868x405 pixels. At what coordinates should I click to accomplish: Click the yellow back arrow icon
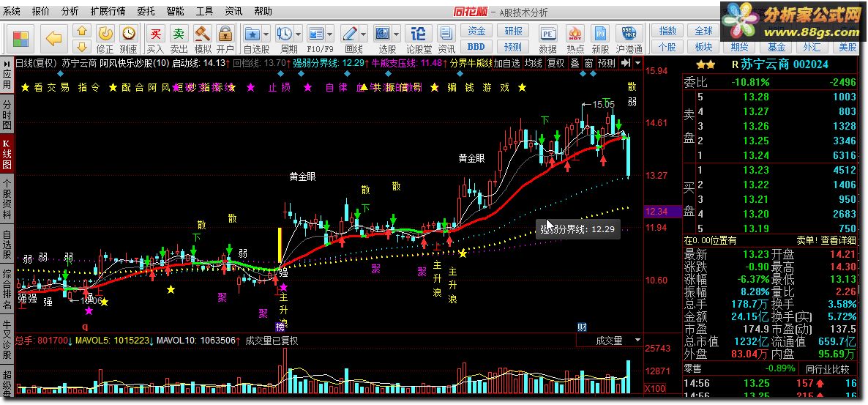tap(53, 38)
